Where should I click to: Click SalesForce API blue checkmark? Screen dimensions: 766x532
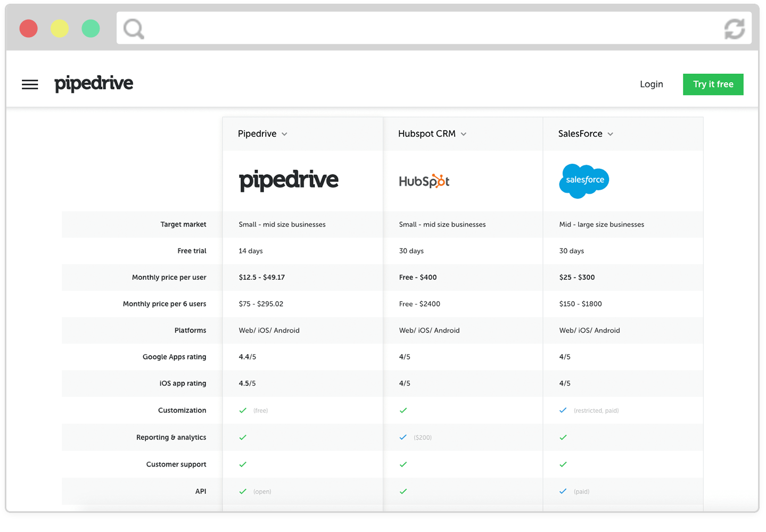[563, 492]
